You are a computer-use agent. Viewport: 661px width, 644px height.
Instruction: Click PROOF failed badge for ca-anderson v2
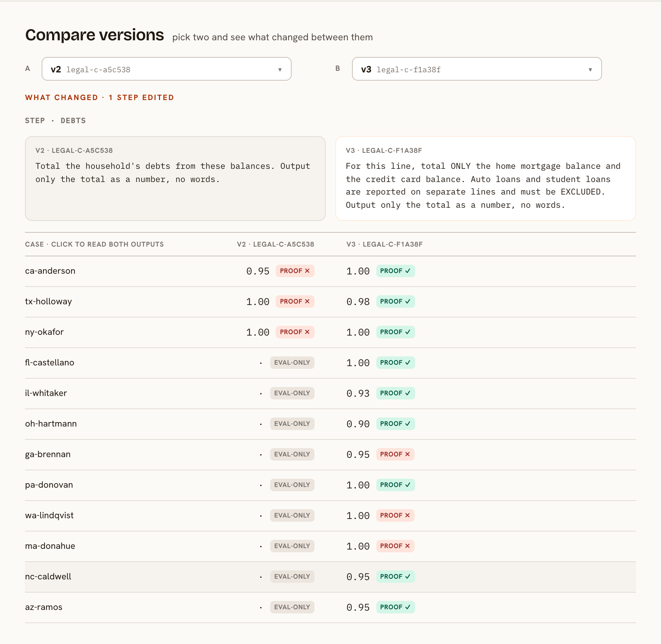(295, 271)
